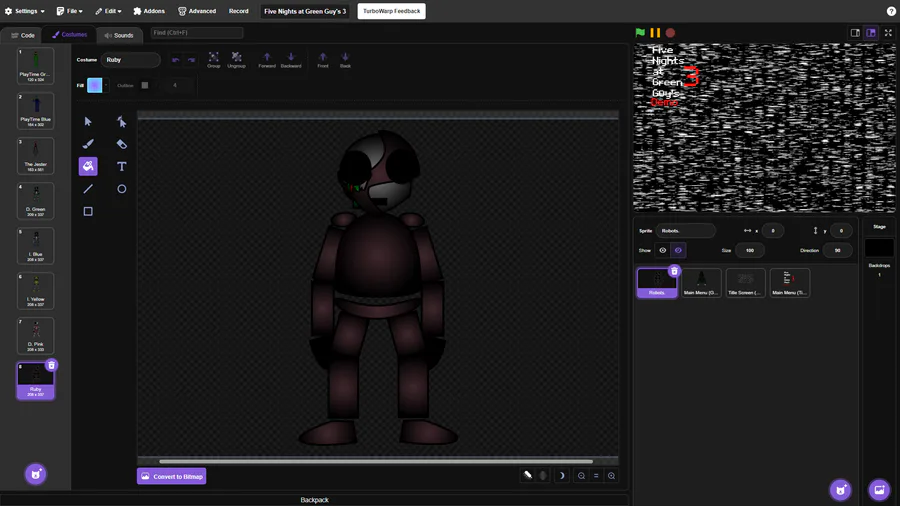Viewport: 900px width, 506px height.
Task: Show the sprite using the eye icon
Action: 662,250
